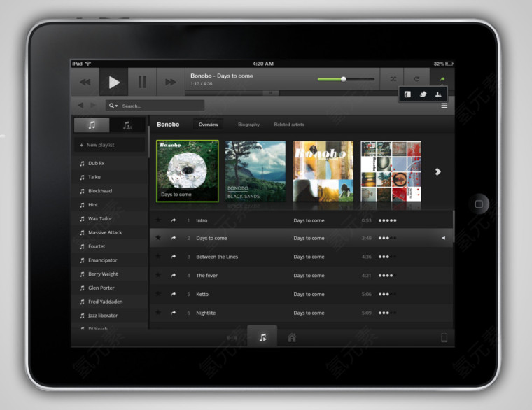Image resolution: width=532 pixels, height=410 pixels.
Task: Star the Between the Lines track
Action: pyautogui.click(x=158, y=256)
